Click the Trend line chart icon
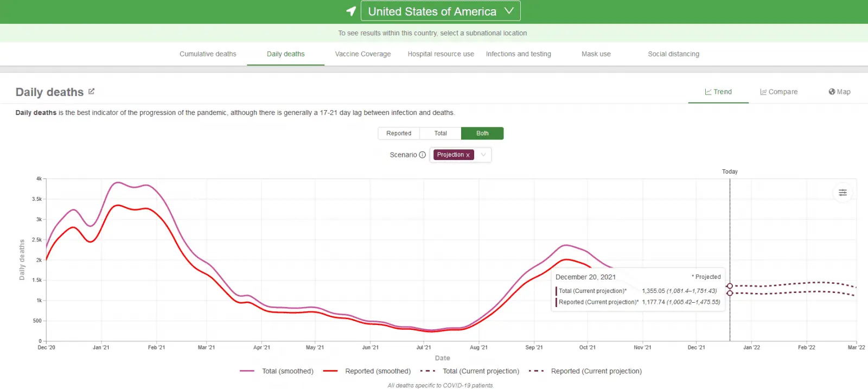868x389 pixels. click(708, 92)
